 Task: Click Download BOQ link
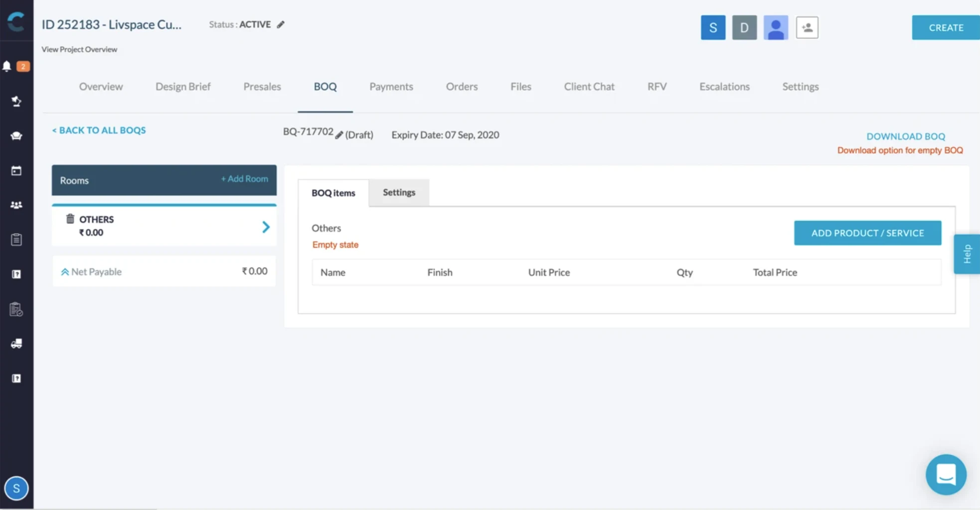click(905, 136)
